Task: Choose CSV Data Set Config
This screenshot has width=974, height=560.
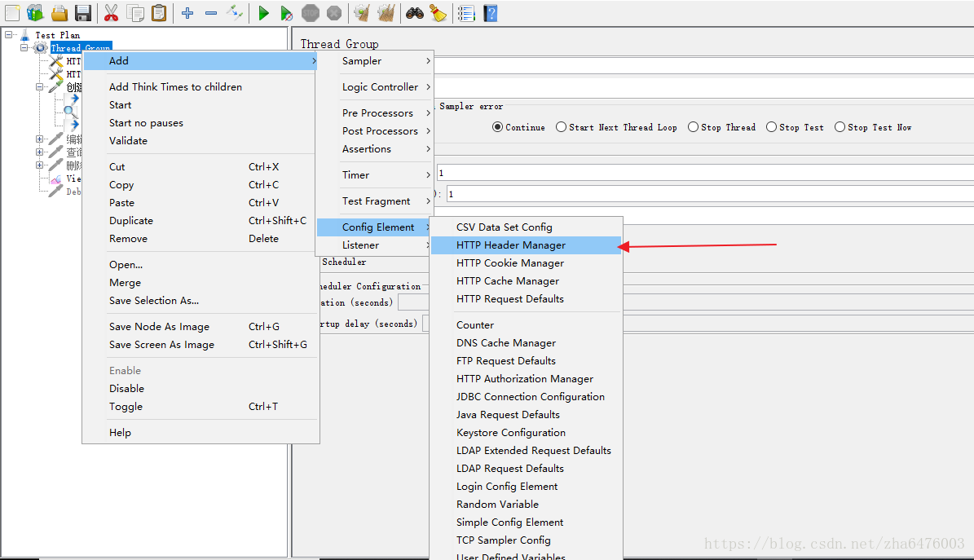Action: (526, 227)
